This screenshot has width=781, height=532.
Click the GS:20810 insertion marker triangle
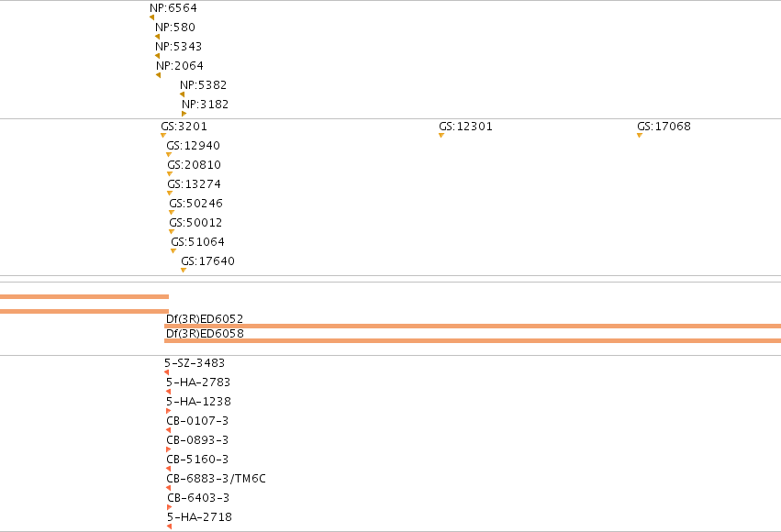(x=170, y=174)
